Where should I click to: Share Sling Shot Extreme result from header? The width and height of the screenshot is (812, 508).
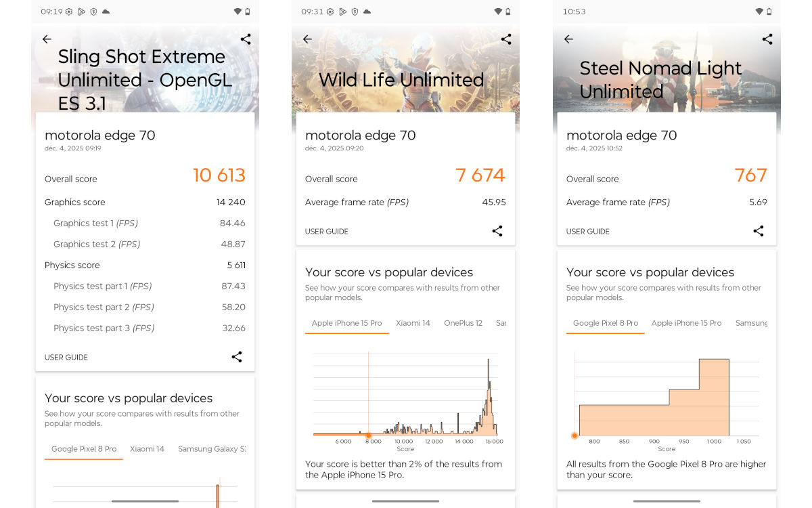tap(246, 39)
